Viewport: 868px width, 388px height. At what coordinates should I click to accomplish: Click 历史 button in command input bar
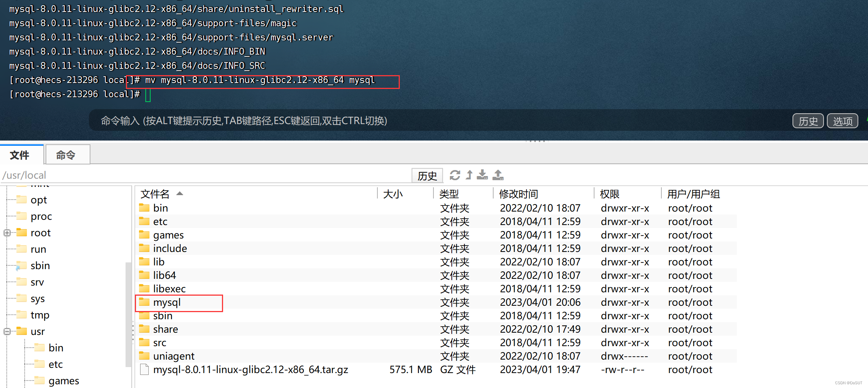(808, 121)
